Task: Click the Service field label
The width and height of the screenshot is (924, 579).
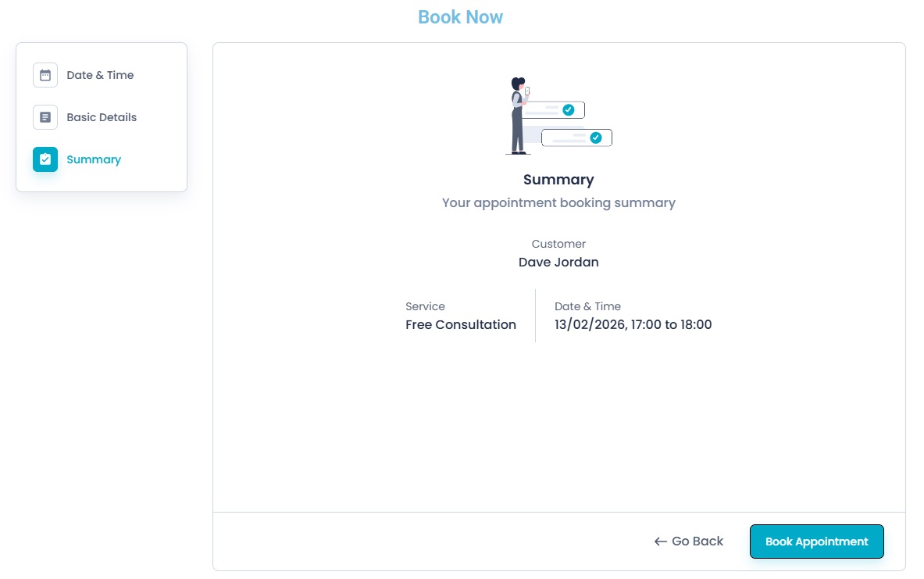Action: [x=425, y=306]
